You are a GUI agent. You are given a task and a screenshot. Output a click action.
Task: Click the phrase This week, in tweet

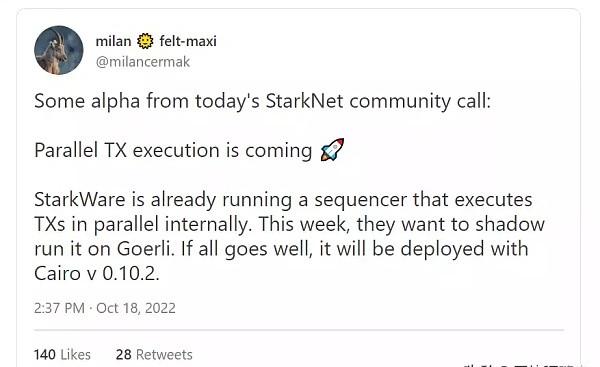click(304, 224)
